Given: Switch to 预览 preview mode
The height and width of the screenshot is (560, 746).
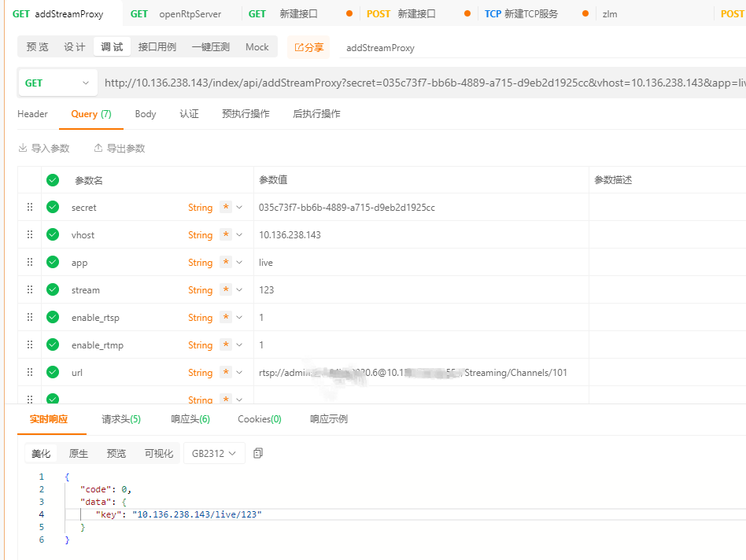Looking at the screenshot, I should (x=37, y=47).
